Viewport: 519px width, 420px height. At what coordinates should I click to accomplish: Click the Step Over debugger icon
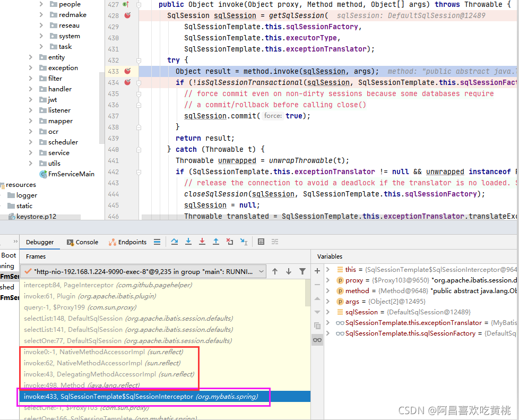[175, 242]
